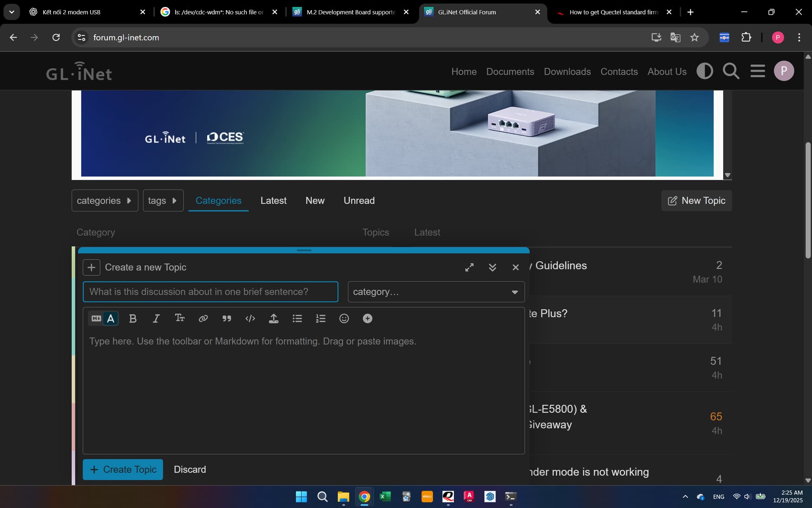Insert blockquote in the composer
The image size is (812, 508).
pyautogui.click(x=227, y=319)
